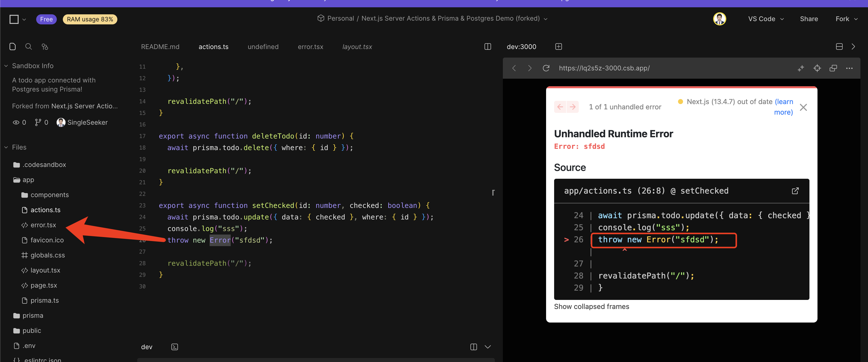
Task: Add a new devtool tab plus icon
Action: pyautogui.click(x=558, y=47)
